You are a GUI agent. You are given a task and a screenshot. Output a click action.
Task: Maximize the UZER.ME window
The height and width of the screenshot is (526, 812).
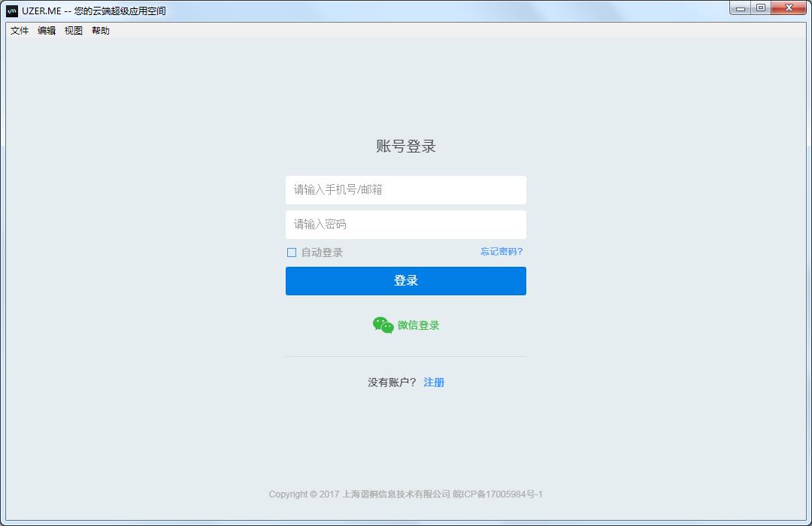pyautogui.click(x=761, y=8)
